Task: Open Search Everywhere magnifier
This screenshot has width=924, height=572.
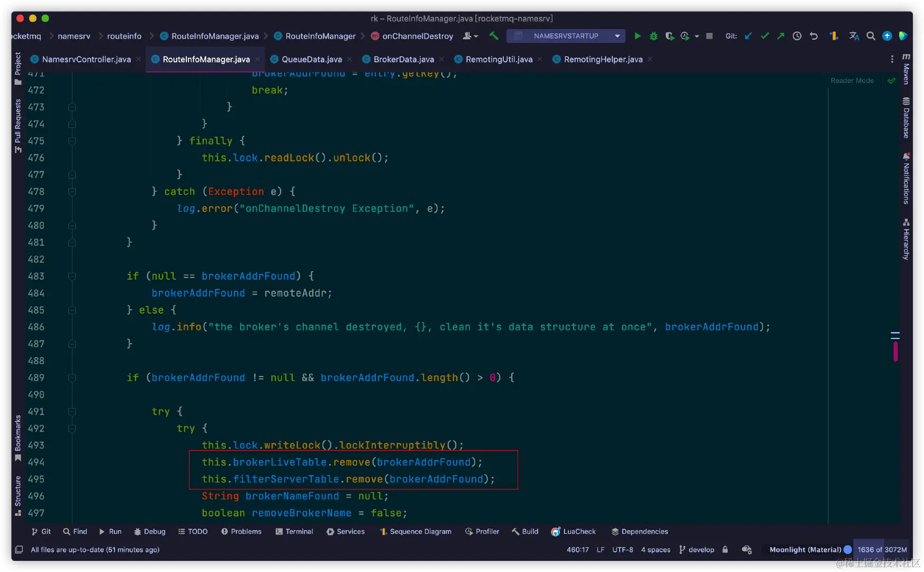Action: (871, 36)
